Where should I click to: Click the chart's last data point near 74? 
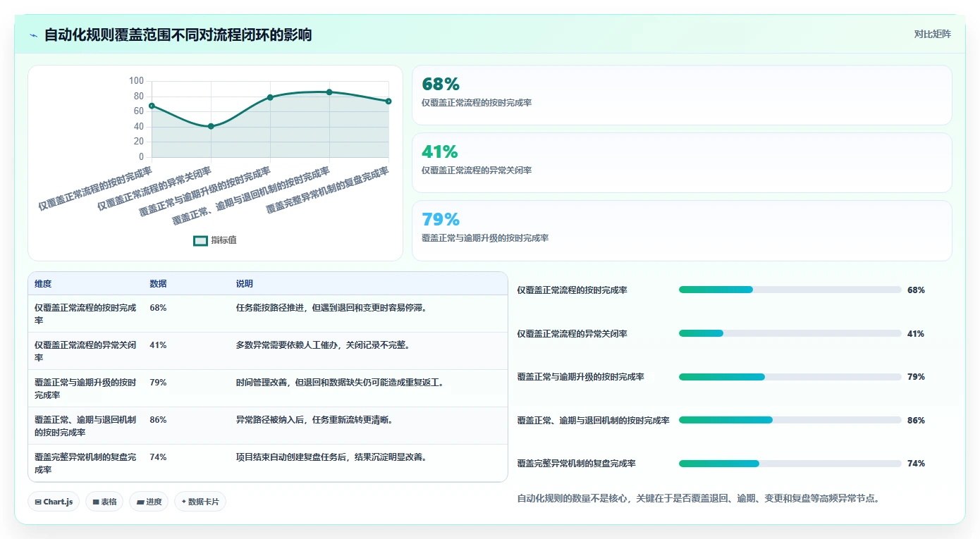(388, 101)
